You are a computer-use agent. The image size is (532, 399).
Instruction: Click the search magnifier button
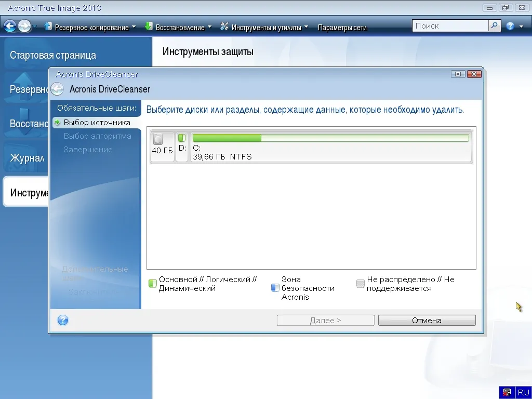pos(495,26)
